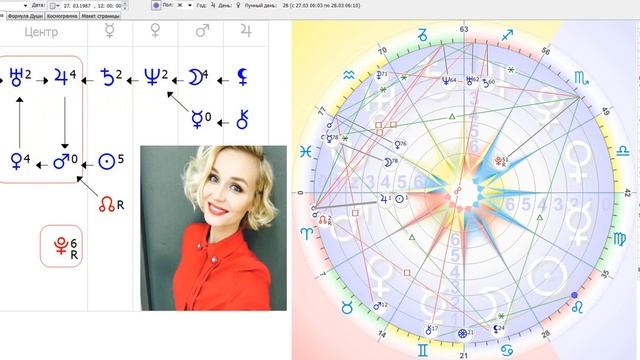Click the Venus column header symbol
The width and height of the screenshot is (640, 360).
tap(155, 31)
